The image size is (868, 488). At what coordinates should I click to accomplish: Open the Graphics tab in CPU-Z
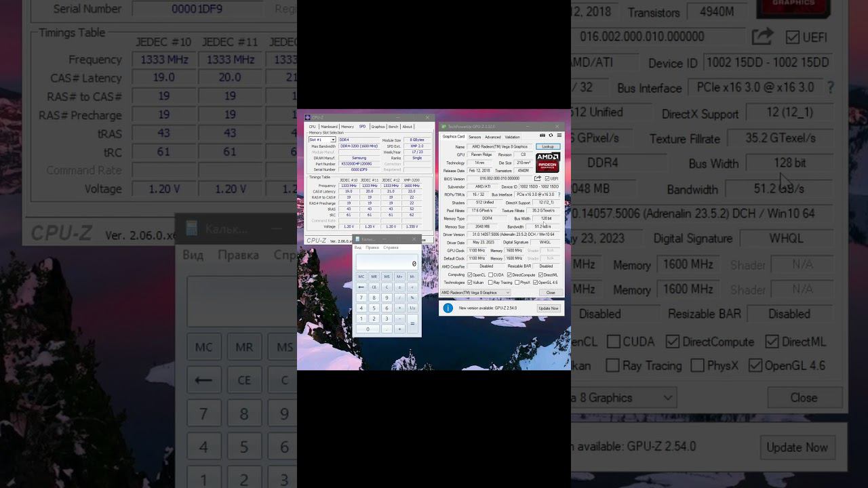coord(378,127)
